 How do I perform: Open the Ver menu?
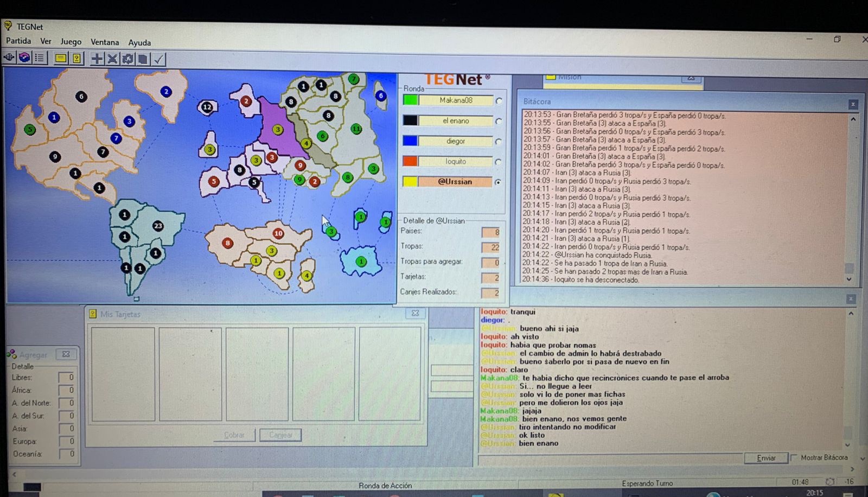coord(46,41)
